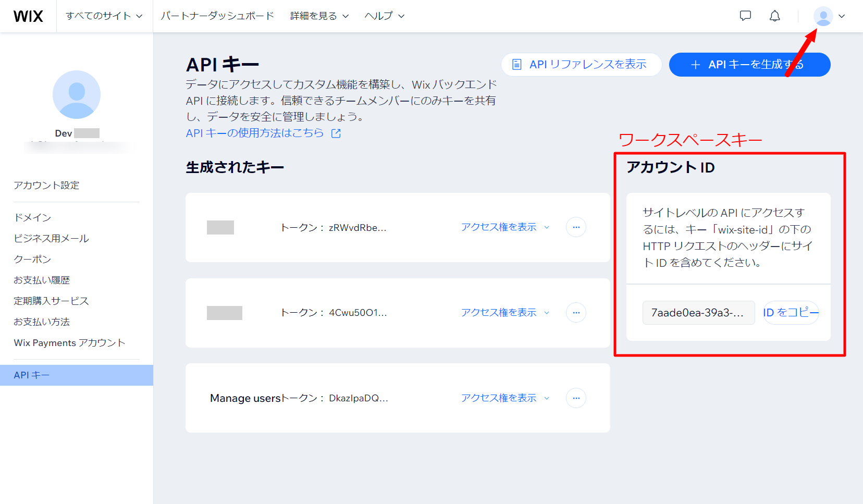Click the large profile avatar in sidebar
This screenshot has width=863, height=504.
(x=77, y=94)
